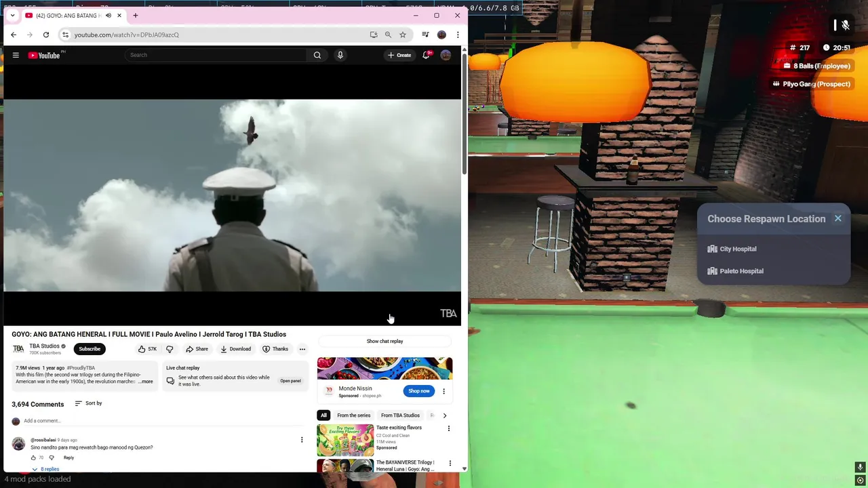The image size is (868, 488).
Task: Dislike the comment by @rossibalasi
Action: 52,457
